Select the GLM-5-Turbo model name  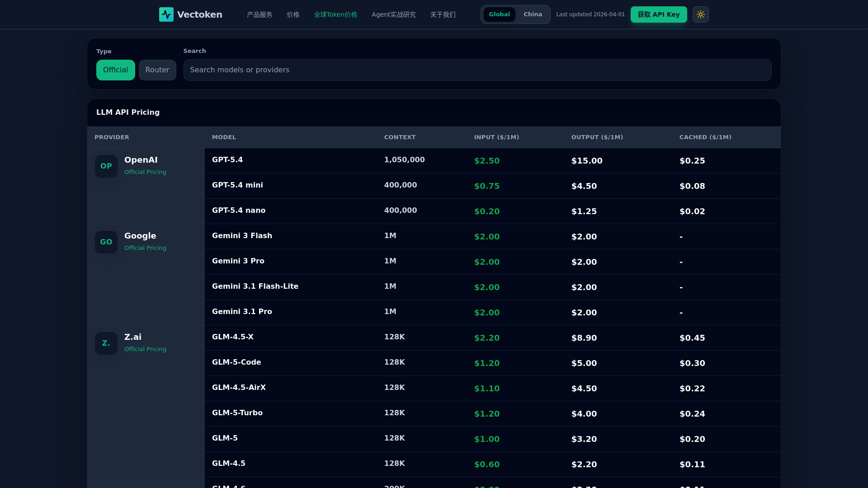[x=237, y=413]
